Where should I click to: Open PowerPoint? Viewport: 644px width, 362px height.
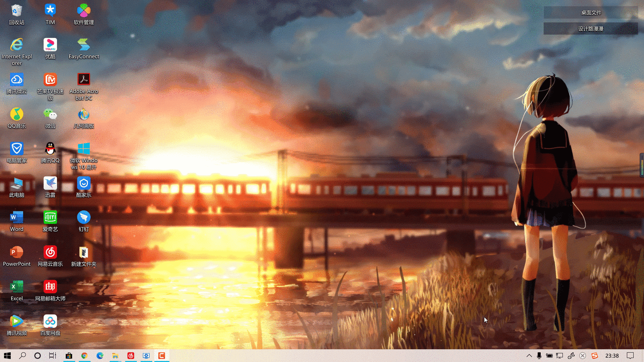pyautogui.click(x=17, y=251)
